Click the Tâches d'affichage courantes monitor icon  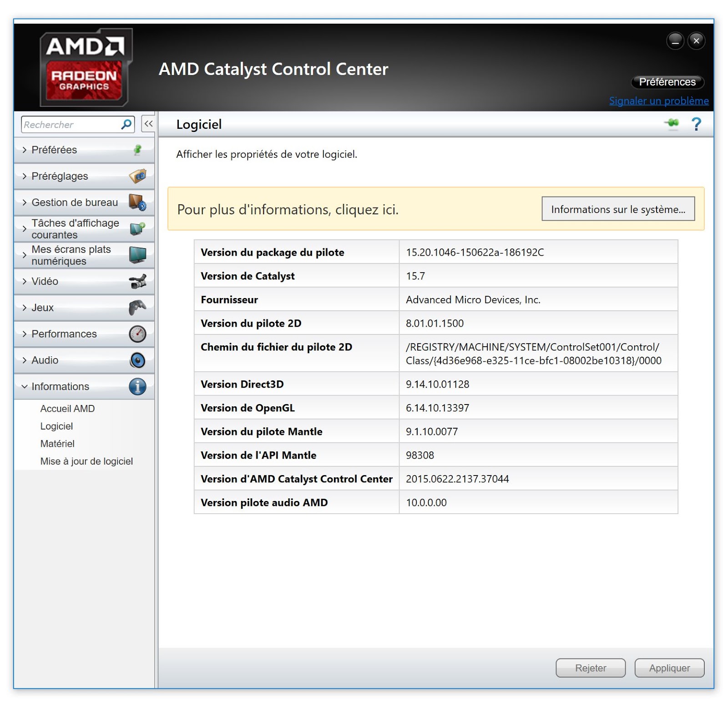click(x=137, y=228)
